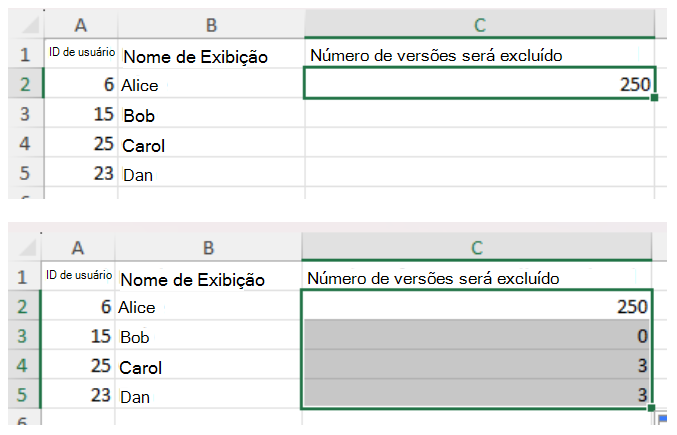Click the Alice cell in upper sheet
This screenshot has height=435, width=677.
coord(209,85)
